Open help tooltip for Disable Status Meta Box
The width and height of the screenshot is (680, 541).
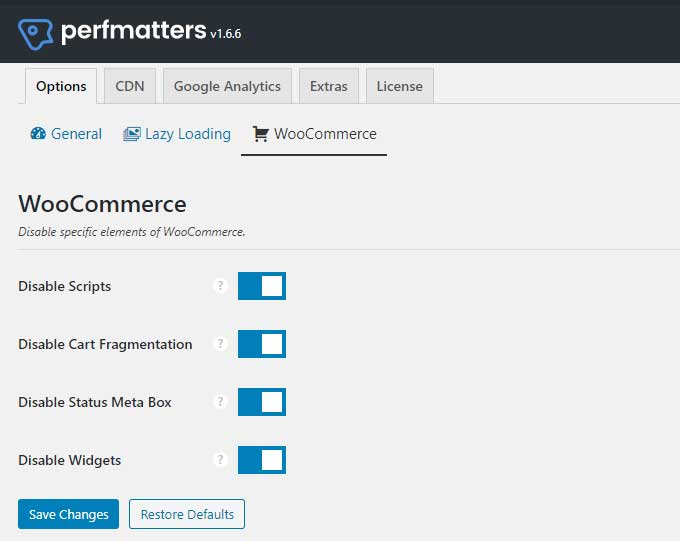pos(220,402)
